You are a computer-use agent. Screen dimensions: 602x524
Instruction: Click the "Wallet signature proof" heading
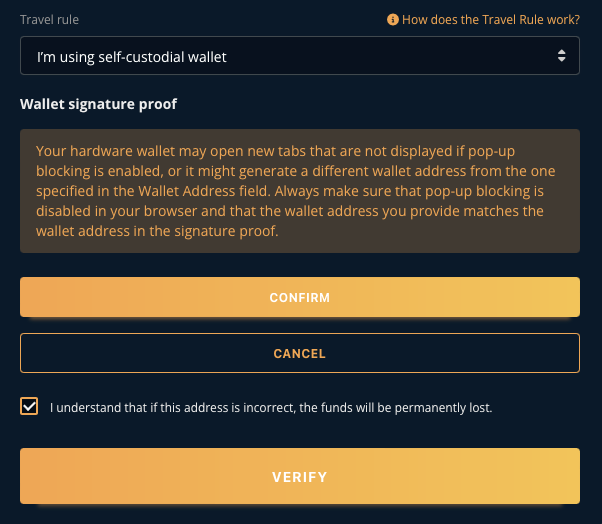98,104
